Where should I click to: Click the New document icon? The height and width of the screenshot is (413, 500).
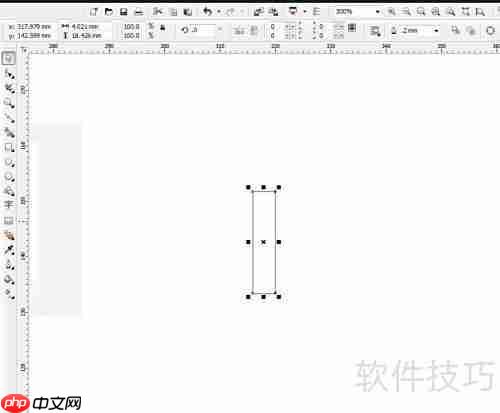(x=94, y=12)
